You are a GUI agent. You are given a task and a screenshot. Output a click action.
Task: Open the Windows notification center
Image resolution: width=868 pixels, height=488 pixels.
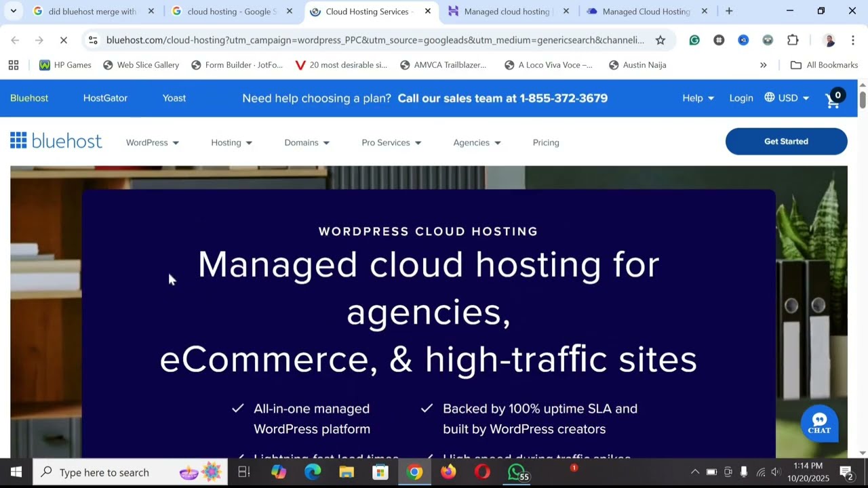pos(846,472)
